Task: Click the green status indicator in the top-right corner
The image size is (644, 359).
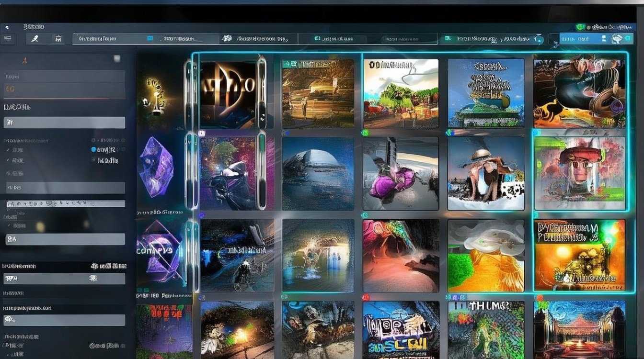Action: 581,27
